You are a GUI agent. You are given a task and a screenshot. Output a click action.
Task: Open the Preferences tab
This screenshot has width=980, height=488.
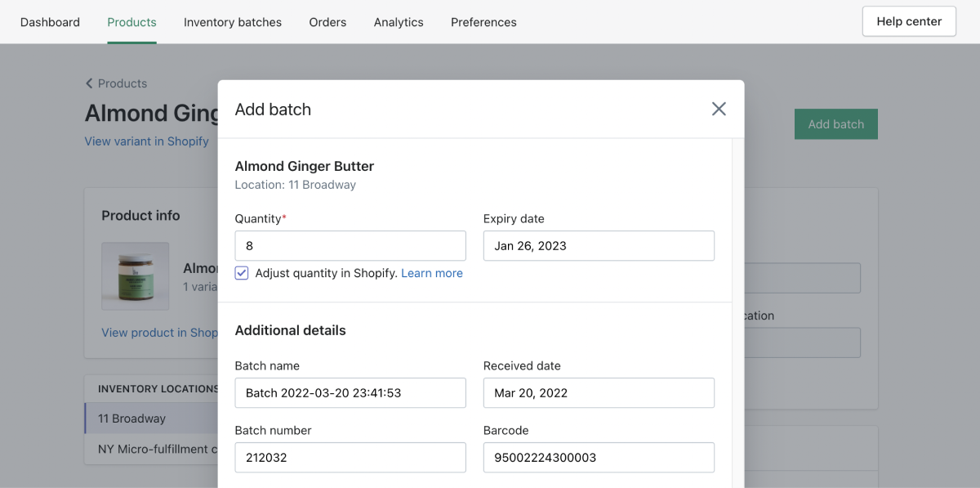point(483,22)
